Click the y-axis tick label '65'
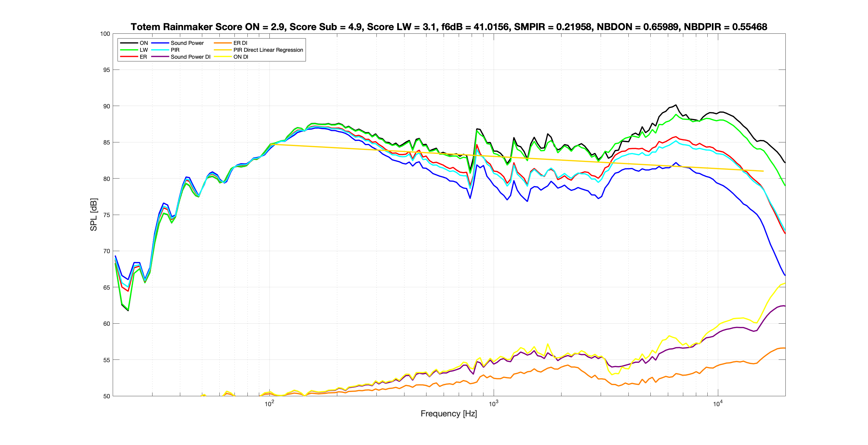 [x=106, y=288]
